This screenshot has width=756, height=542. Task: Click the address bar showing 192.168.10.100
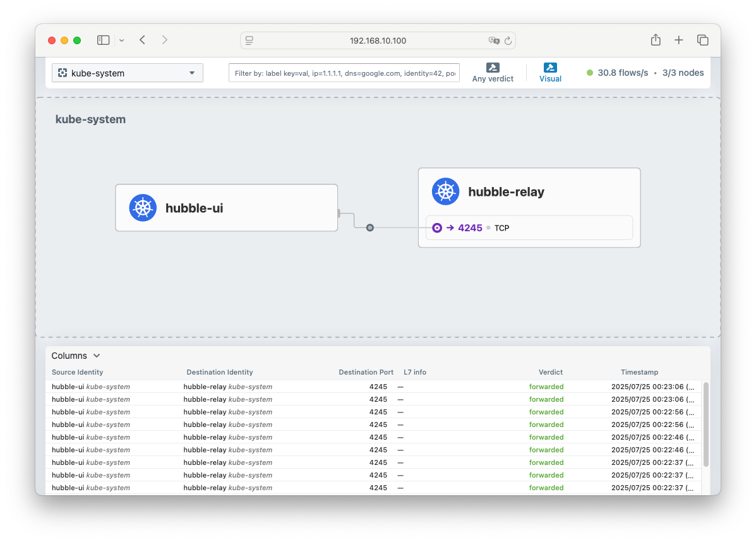click(378, 40)
